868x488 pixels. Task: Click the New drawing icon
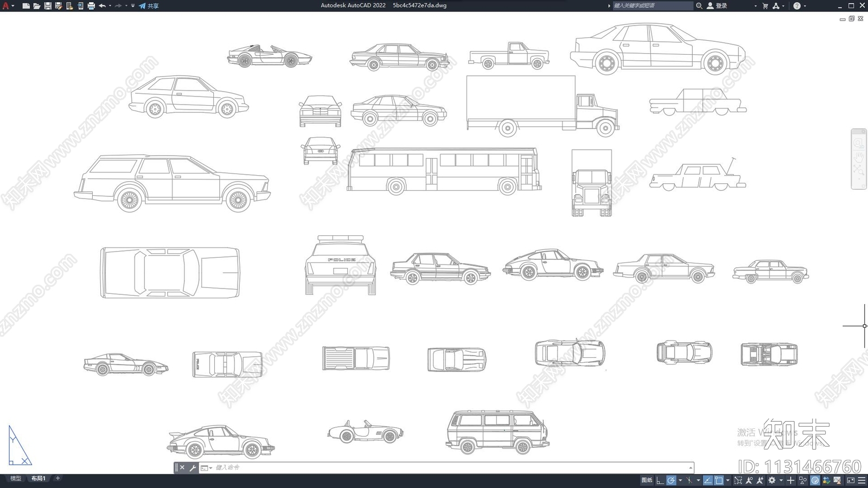click(x=25, y=6)
